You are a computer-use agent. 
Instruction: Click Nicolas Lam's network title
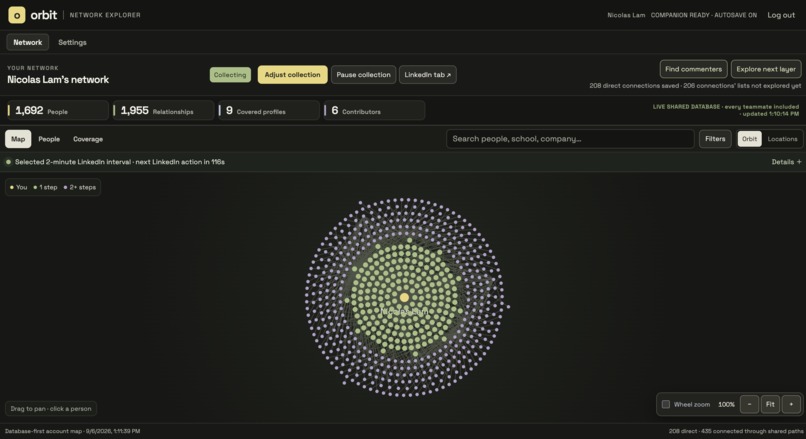point(58,80)
